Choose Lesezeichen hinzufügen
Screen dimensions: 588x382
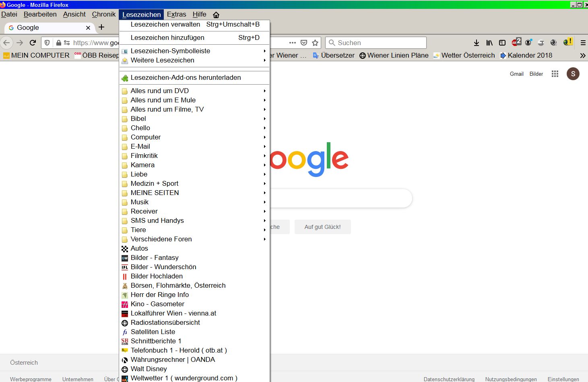point(195,38)
